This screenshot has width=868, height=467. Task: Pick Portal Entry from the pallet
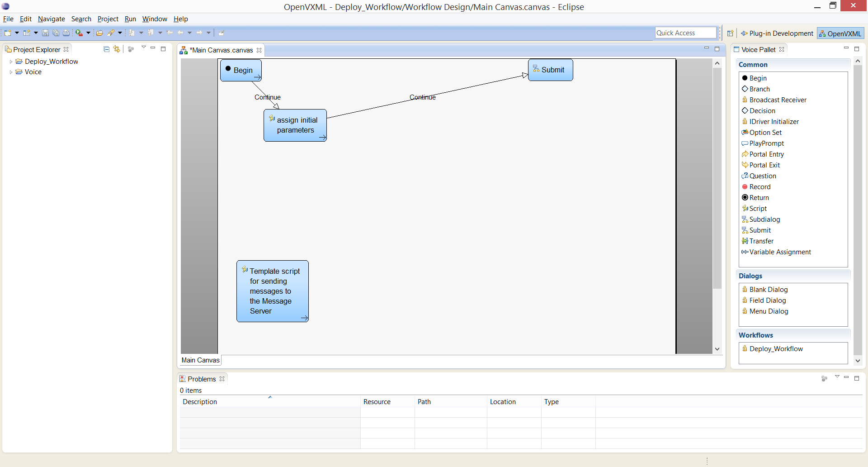[763, 154]
